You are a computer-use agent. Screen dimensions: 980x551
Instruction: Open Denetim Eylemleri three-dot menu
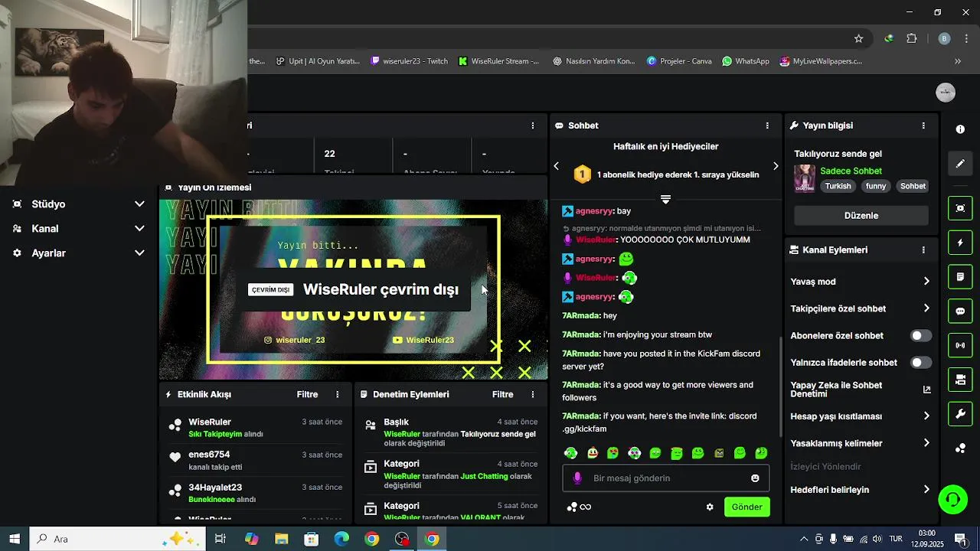pyautogui.click(x=533, y=395)
